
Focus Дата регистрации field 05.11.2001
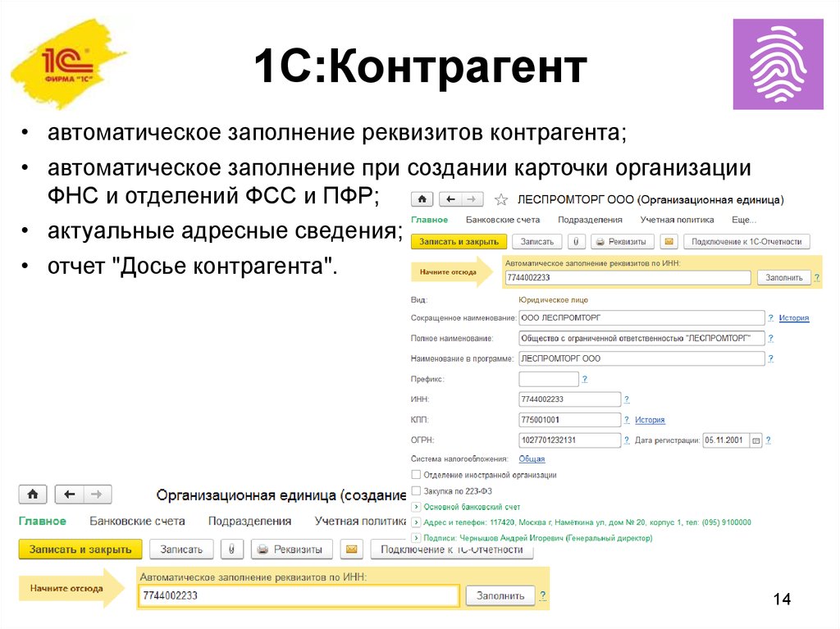(726, 440)
